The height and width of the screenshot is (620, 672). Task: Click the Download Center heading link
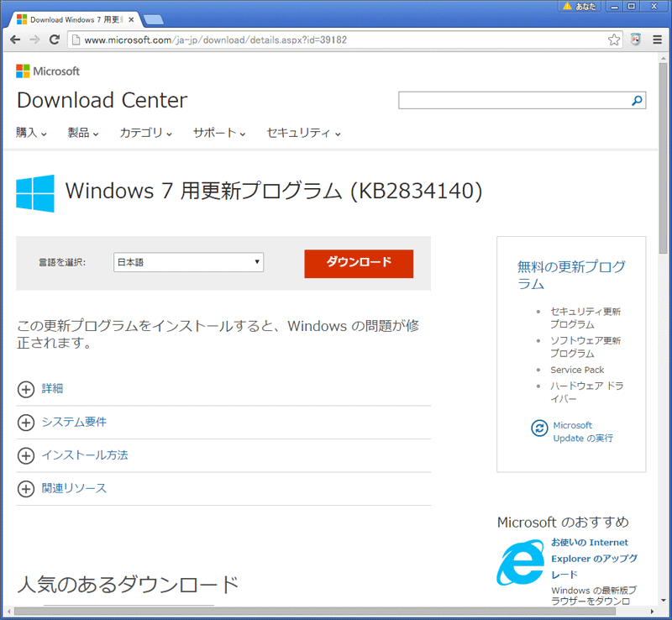102,100
